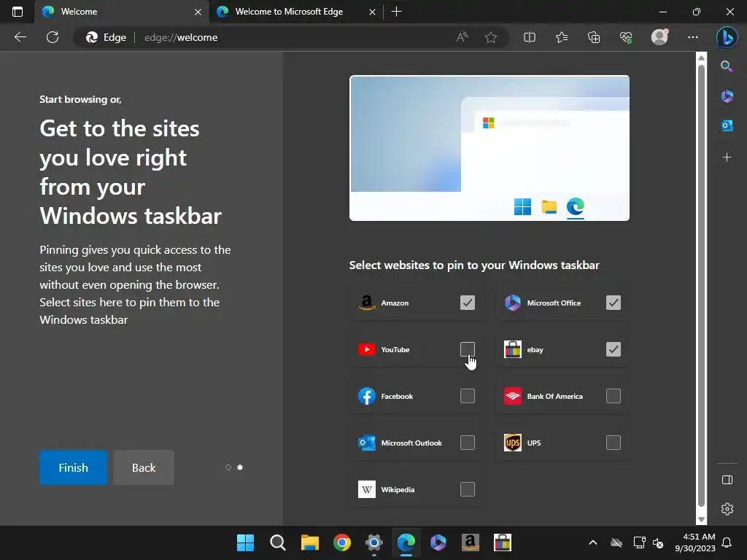The image size is (747, 560).
Task: Check the Bank Of America checkbox
Action: [x=613, y=396]
